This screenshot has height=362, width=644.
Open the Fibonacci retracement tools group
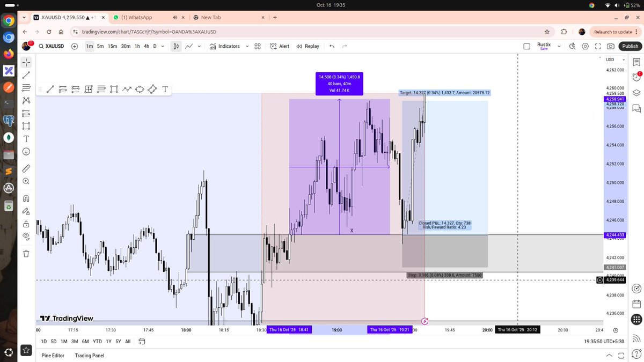pos(26,88)
